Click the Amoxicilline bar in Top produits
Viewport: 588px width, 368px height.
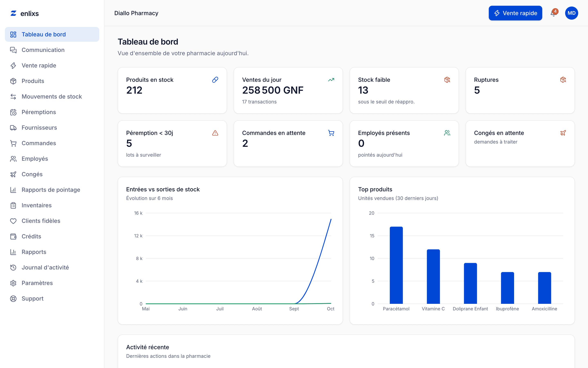click(545, 288)
